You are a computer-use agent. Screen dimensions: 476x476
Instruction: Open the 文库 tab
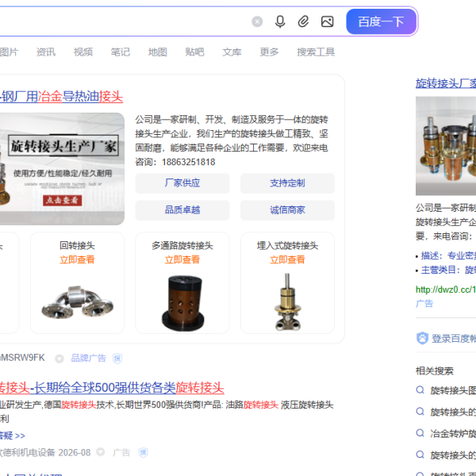pos(232,52)
